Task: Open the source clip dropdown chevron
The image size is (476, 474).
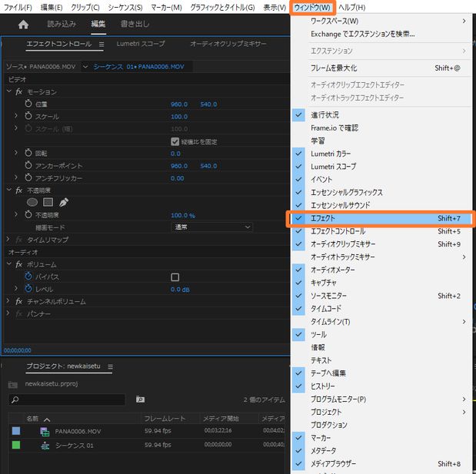Action: coord(85,67)
